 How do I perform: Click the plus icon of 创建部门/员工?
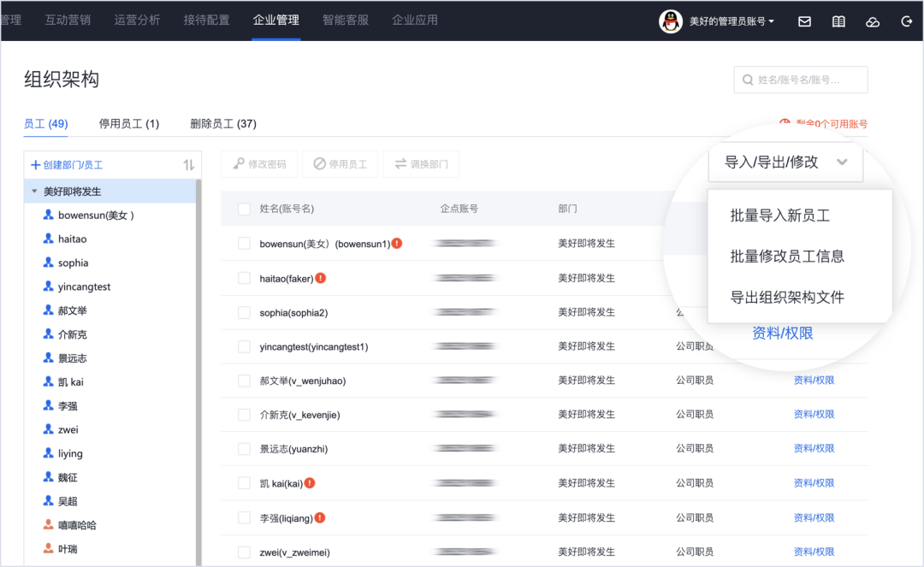click(x=35, y=165)
